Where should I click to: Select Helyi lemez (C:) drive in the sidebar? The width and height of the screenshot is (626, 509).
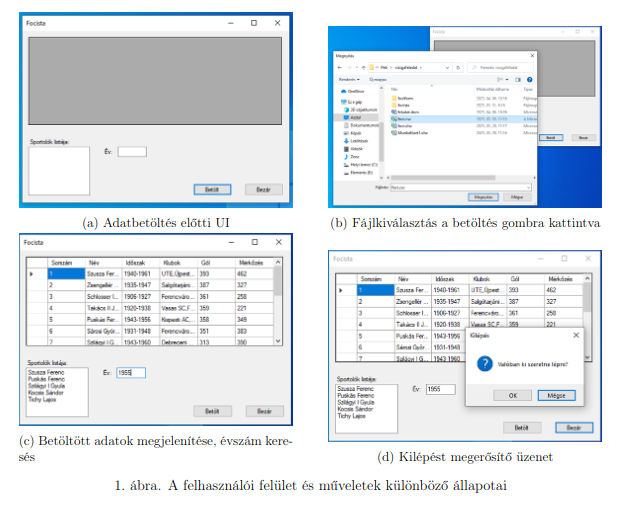pos(347,164)
